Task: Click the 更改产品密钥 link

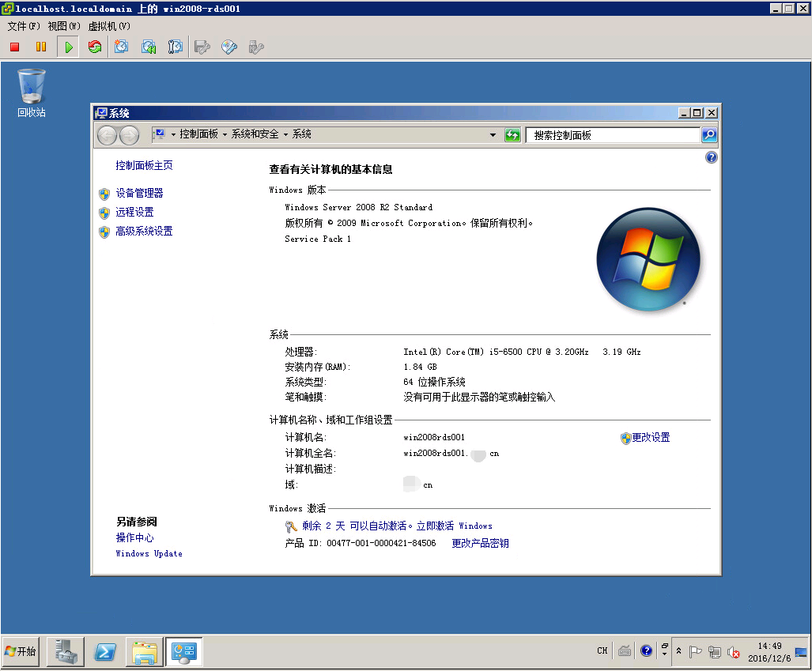Action: (x=480, y=543)
